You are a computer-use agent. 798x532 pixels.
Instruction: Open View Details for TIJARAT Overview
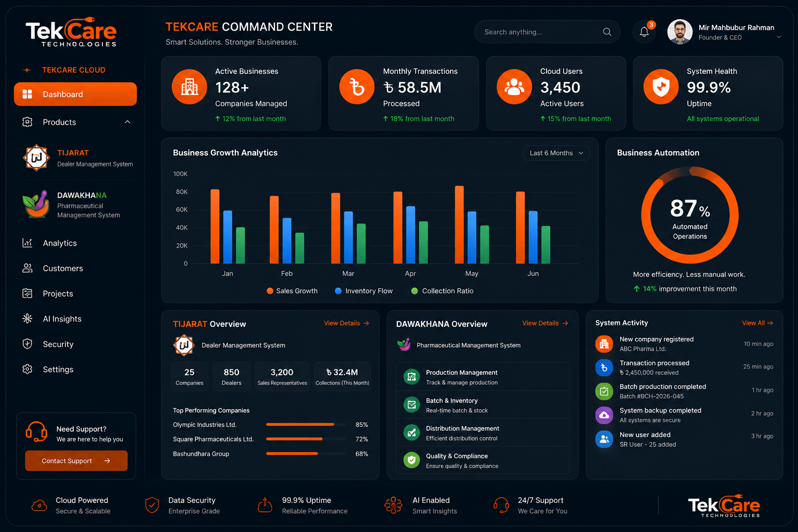click(347, 323)
